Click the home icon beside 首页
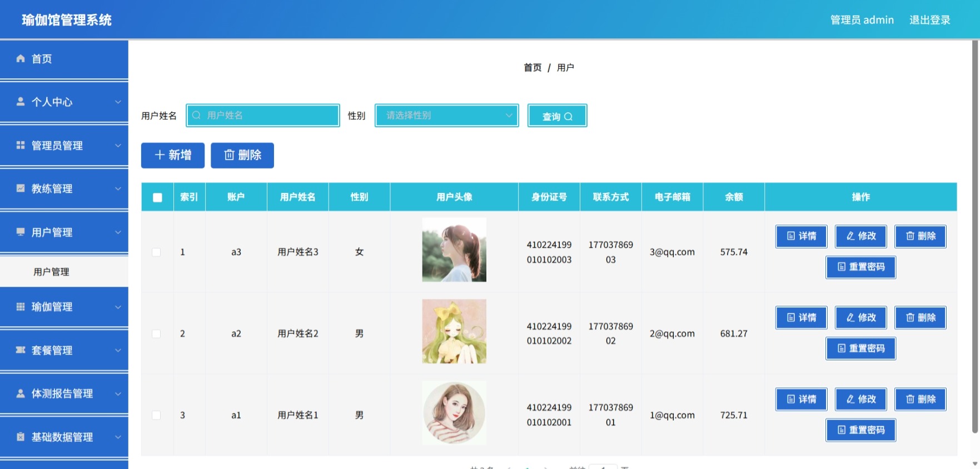980x469 pixels. click(x=21, y=58)
